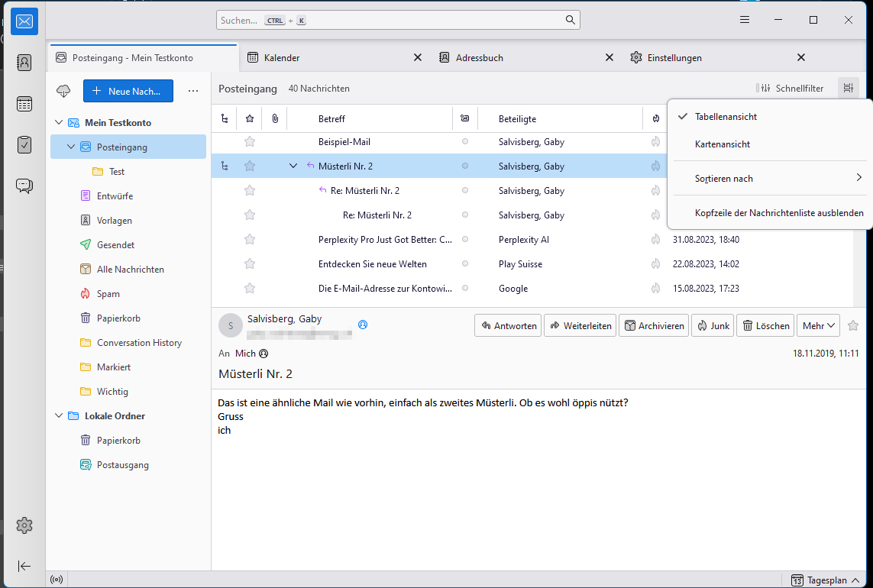The height and width of the screenshot is (588, 873).
Task: Switch to the Adressbuch tab
Action: tap(479, 58)
